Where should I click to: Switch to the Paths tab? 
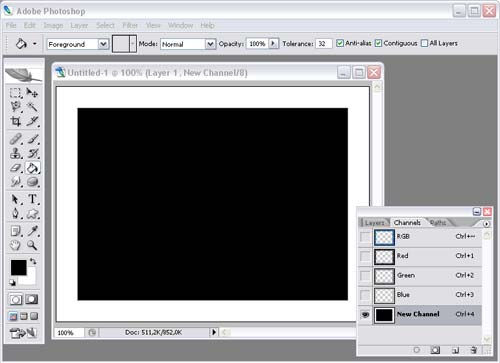click(x=438, y=222)
